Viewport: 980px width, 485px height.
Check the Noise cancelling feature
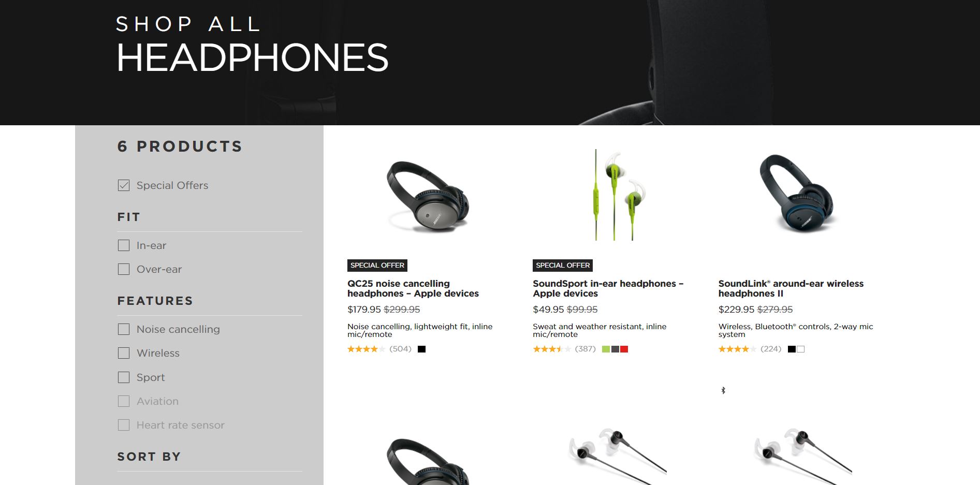124,329
